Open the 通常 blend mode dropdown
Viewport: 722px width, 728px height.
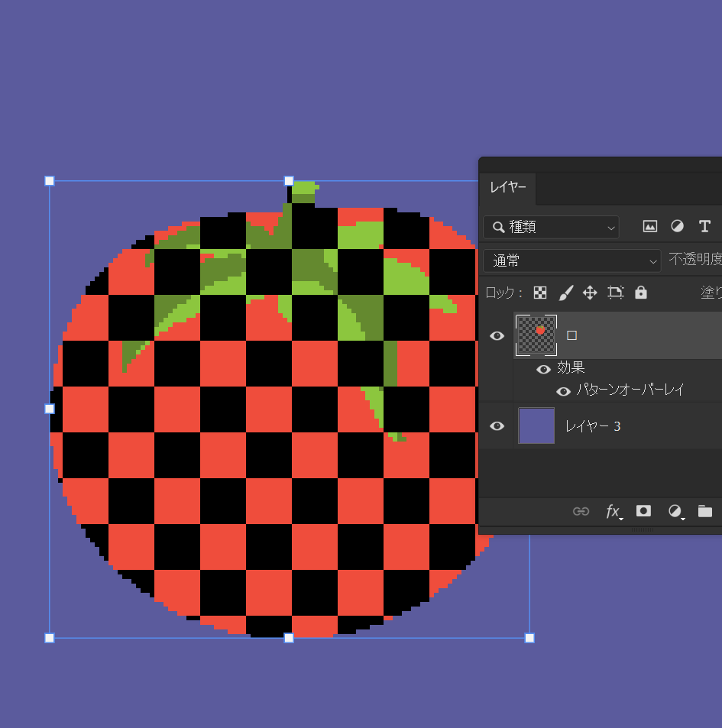point(572,260)
